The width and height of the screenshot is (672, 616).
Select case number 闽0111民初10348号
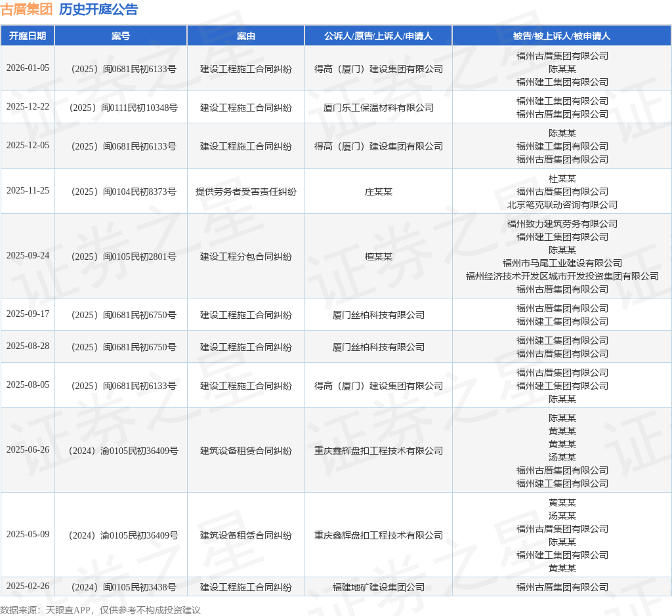point(123,108)
